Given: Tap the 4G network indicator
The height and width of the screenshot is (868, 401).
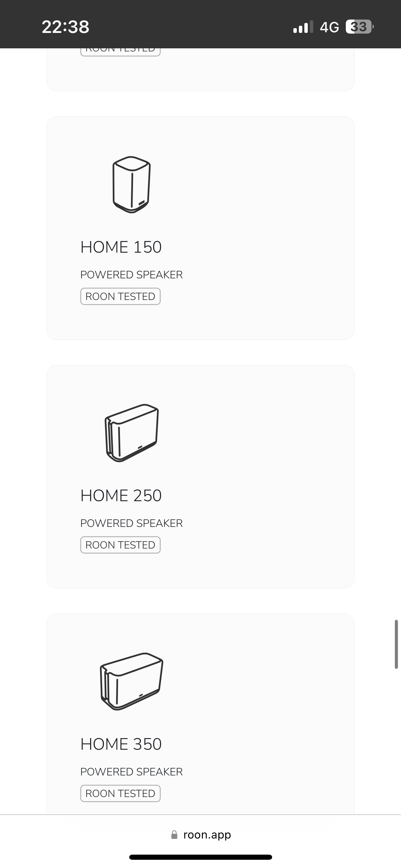Looking at the screenshot, I should (x=329, y=27).
